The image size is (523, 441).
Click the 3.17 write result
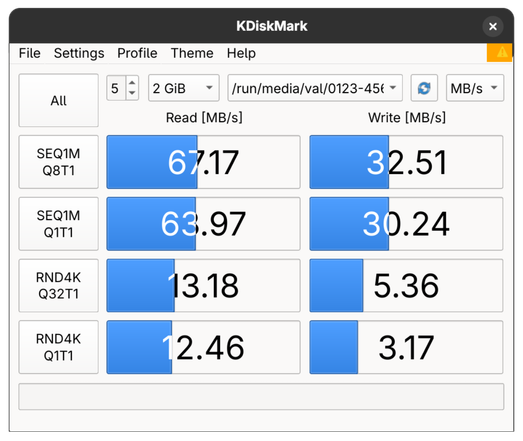(x=406, y=347)
